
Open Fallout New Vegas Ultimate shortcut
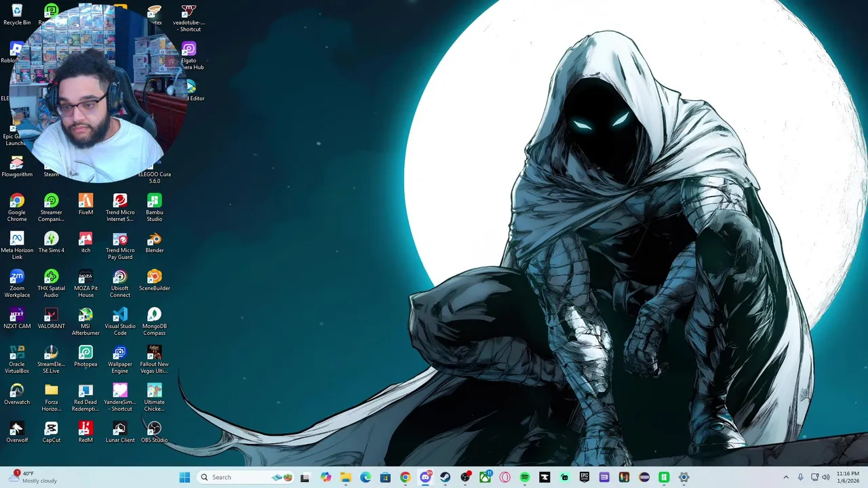pos(155,359)
